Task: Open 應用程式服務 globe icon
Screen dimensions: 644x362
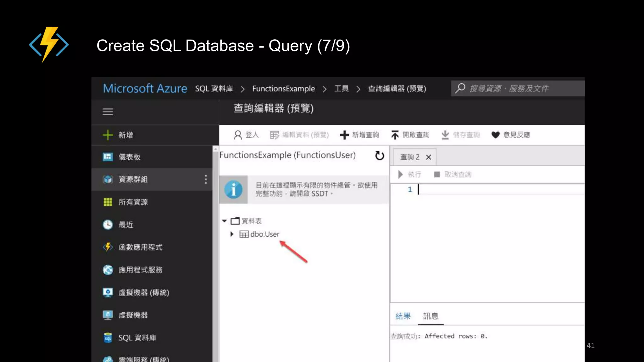Action: point(108,270)
